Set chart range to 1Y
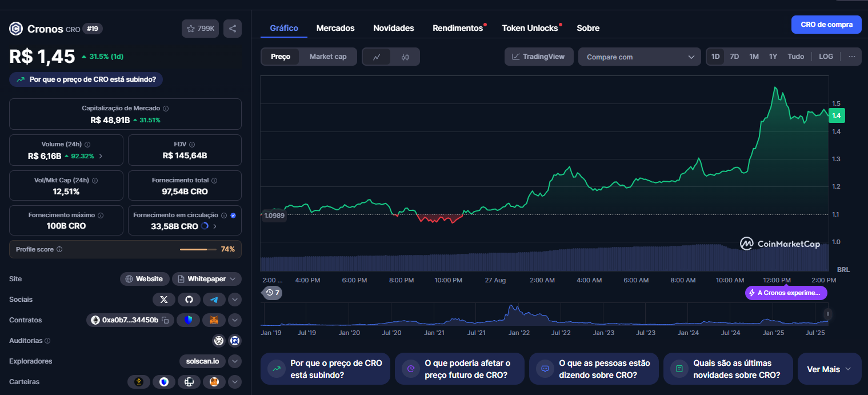 click(773, 57)
